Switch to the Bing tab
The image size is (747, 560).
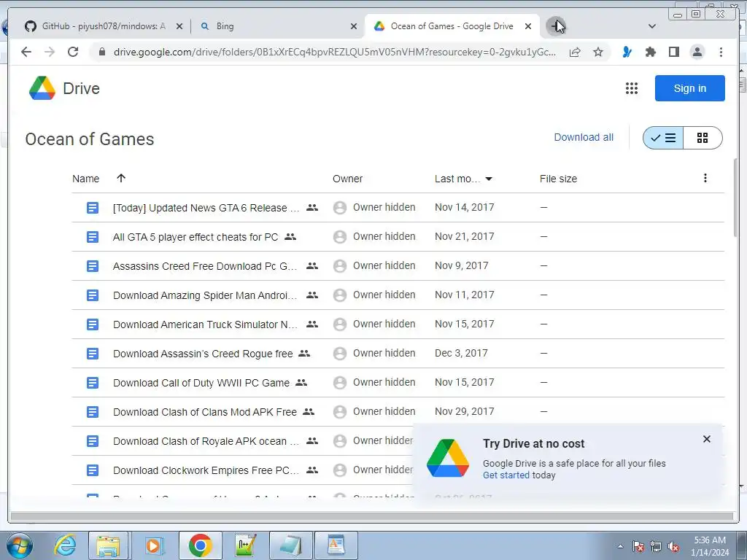click(x=278, y=26)
